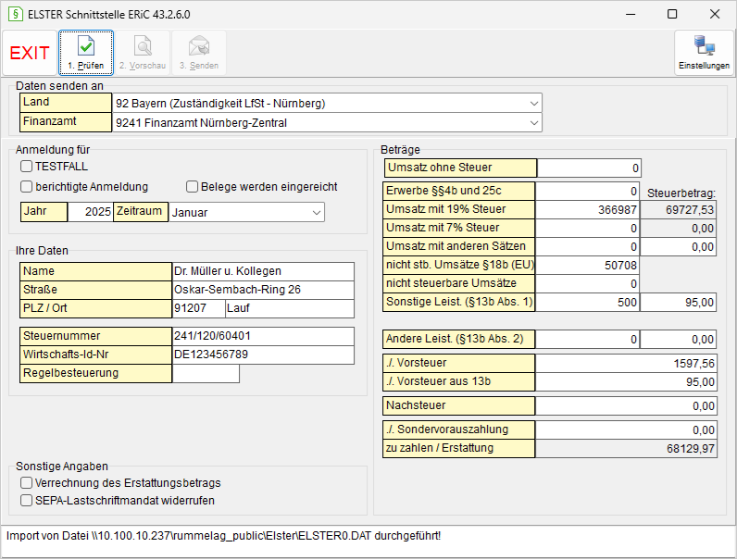Click Sonstige Leist. §13b Abs. 1 amount 500
Image resolution: width=737 pixels, height=560 pixels.
[587, 302]
